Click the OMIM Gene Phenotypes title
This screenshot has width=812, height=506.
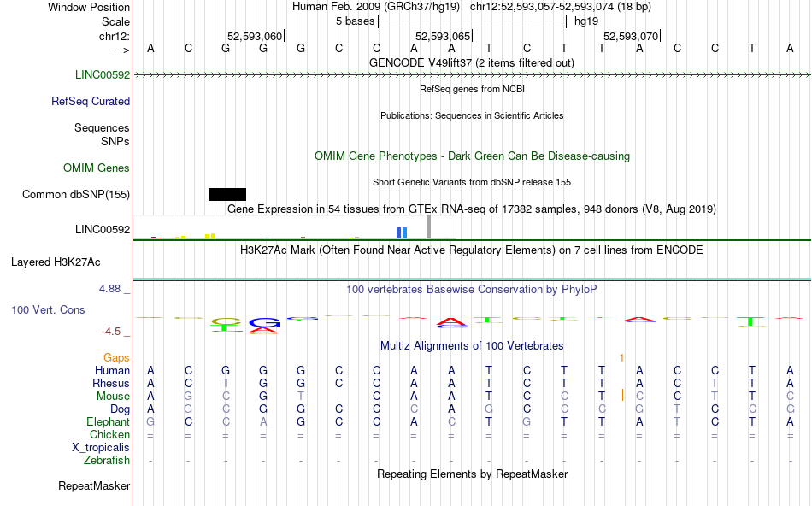472,156
